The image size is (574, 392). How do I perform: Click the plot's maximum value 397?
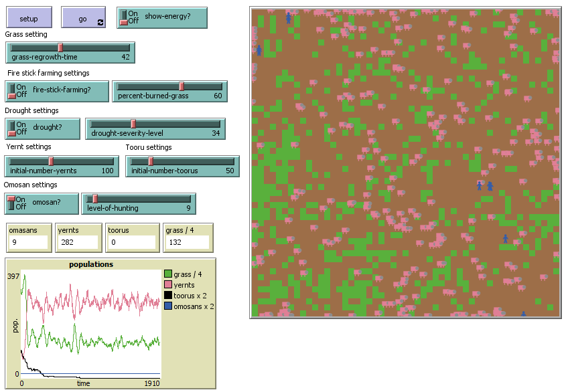[13, 276]
